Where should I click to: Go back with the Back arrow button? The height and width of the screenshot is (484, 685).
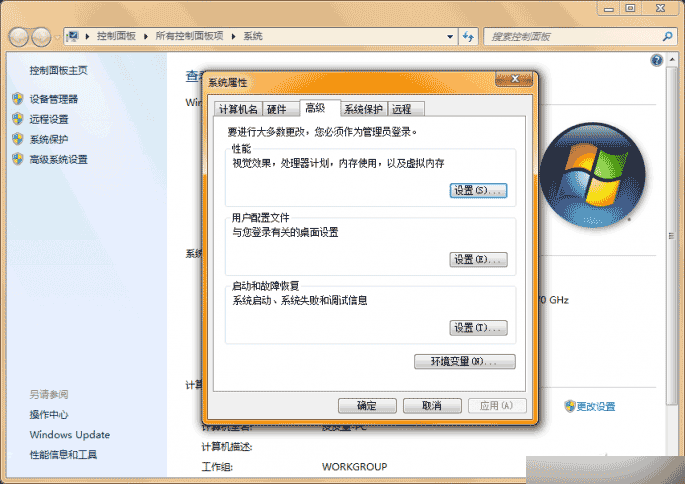point(19,37)
